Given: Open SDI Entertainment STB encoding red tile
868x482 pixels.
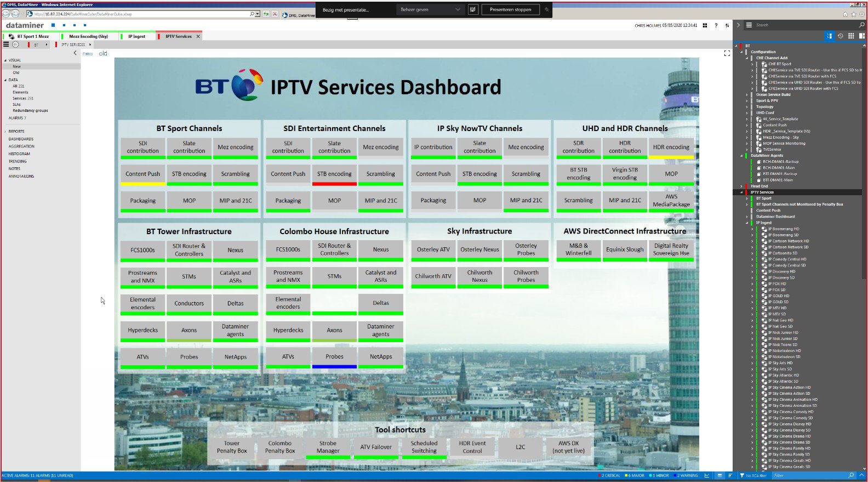Looking at the screenshot, I should point(334,175).
